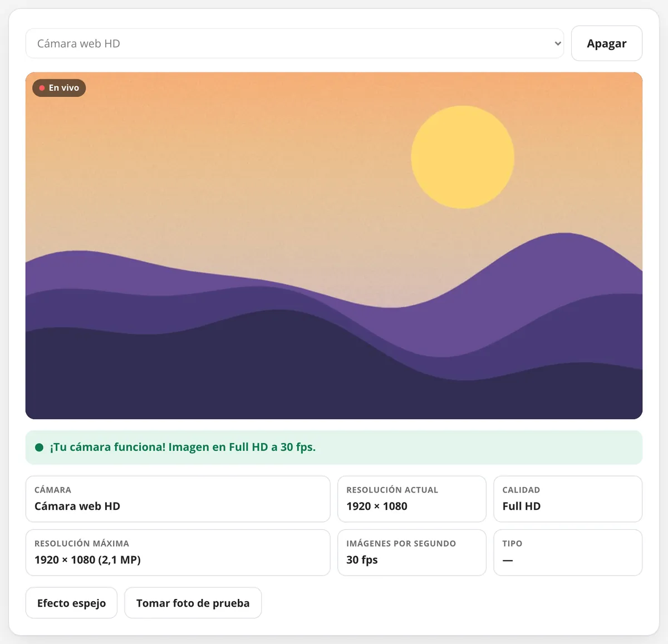Image resolution: width=668 pixels, height=644 pixels.
Task: Click the Apagar button
Action: coord(606,43)
